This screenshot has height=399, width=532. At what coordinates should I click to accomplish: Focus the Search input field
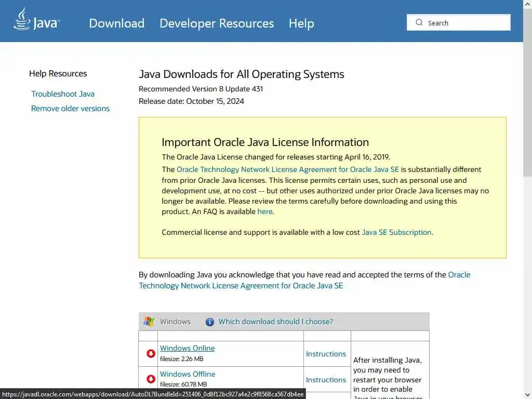[458, 22]
